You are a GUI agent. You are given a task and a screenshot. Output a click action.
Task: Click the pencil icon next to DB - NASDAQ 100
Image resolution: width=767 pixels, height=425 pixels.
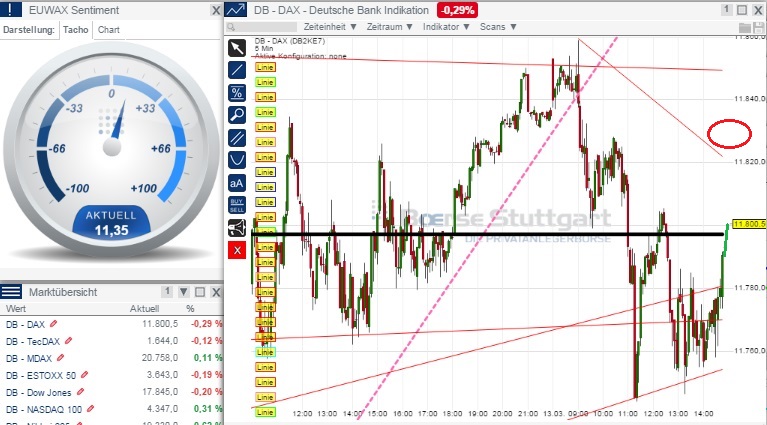click(90, 408)
